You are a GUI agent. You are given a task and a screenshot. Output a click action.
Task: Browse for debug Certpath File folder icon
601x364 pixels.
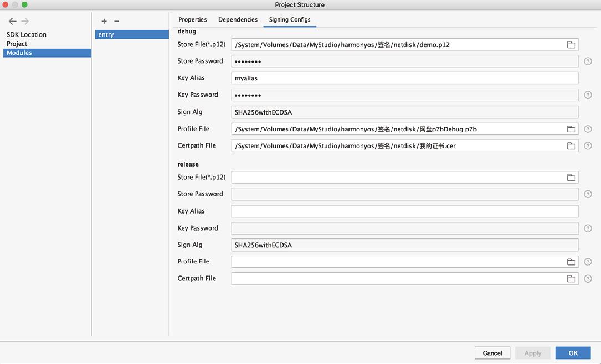[571, 146]
